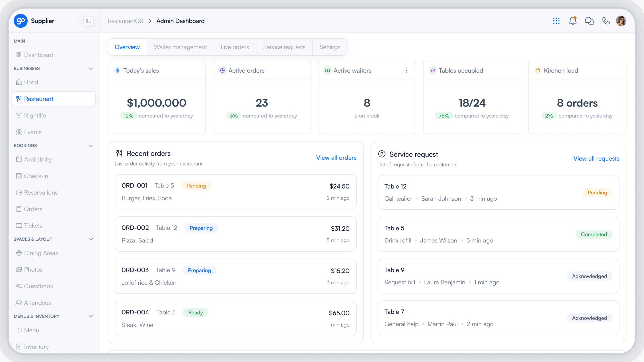Open the Live orders tab
Screen dimensions: 644x362
tap(235, 47)
